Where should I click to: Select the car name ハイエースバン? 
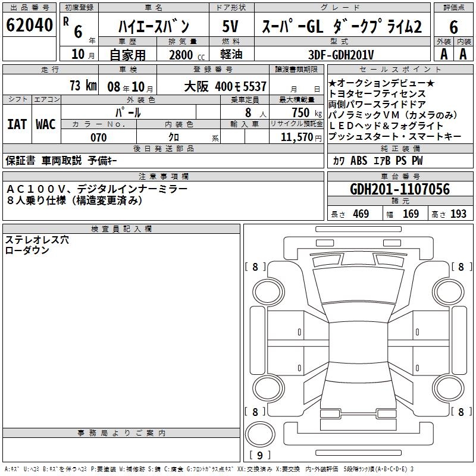pos(154,26)
